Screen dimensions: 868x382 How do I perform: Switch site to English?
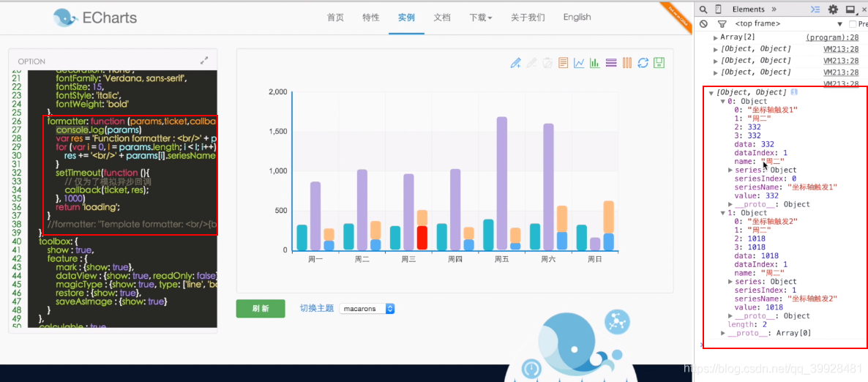coord(577,17)
